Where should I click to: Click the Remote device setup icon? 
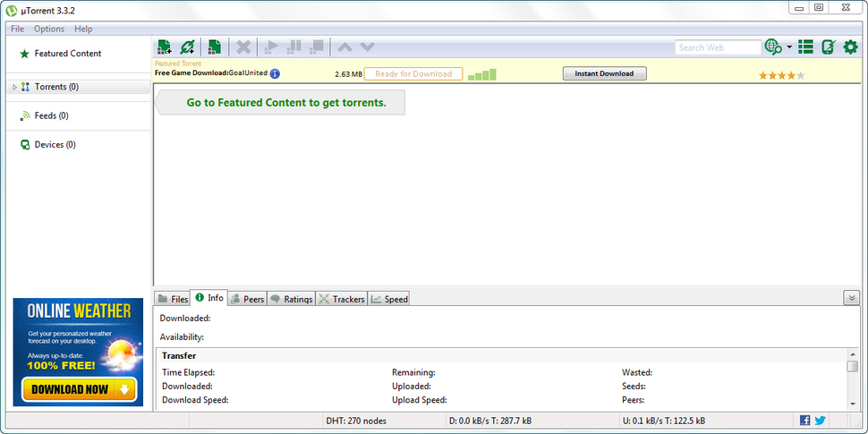(x=828, y=47)
